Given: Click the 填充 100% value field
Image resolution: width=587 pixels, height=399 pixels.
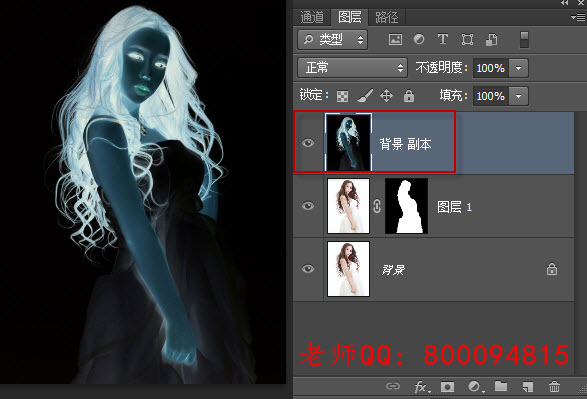Looking at the screenshot, I should pyautogui.click(x=490, y=96).
